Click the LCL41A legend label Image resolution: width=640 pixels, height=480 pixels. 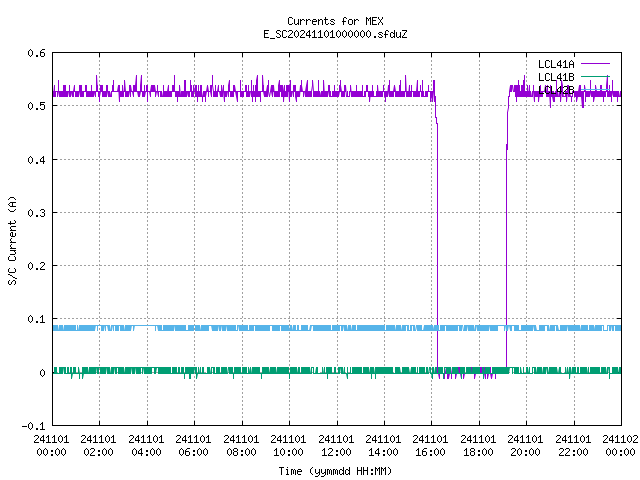coord(556,64)
